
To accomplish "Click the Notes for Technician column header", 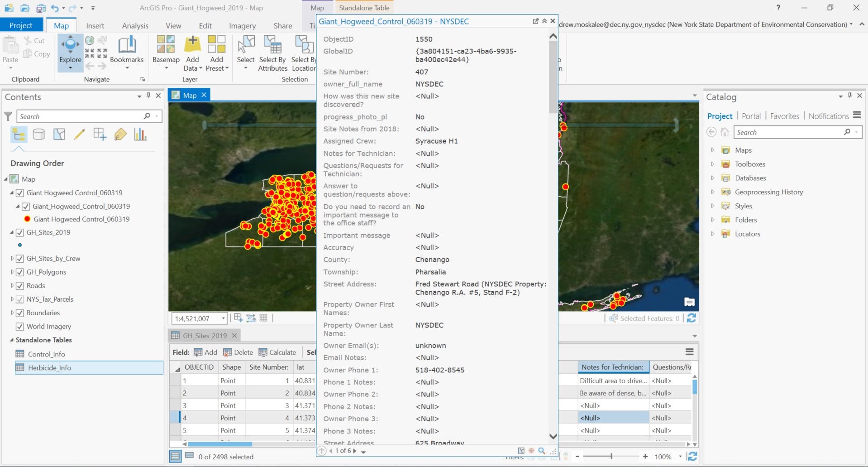I will point(613,367).
